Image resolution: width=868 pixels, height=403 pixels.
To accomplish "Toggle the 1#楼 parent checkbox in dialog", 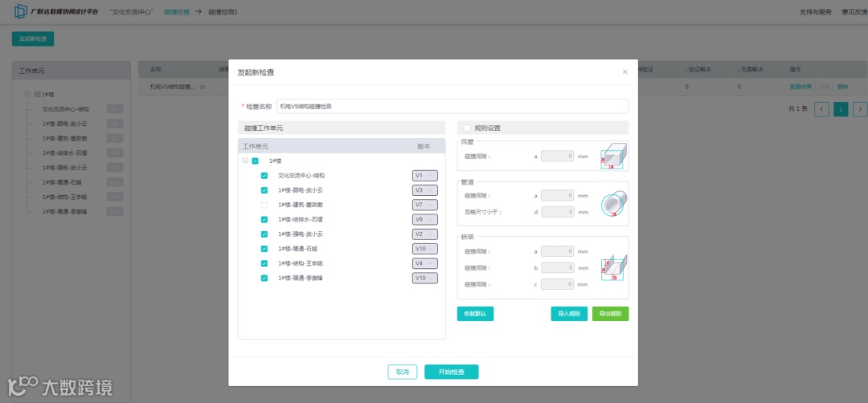I will coord(256,161).
